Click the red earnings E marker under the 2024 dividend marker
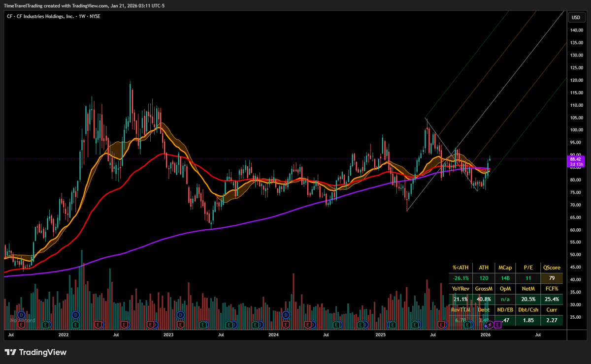591x364 pixels. 286,324
